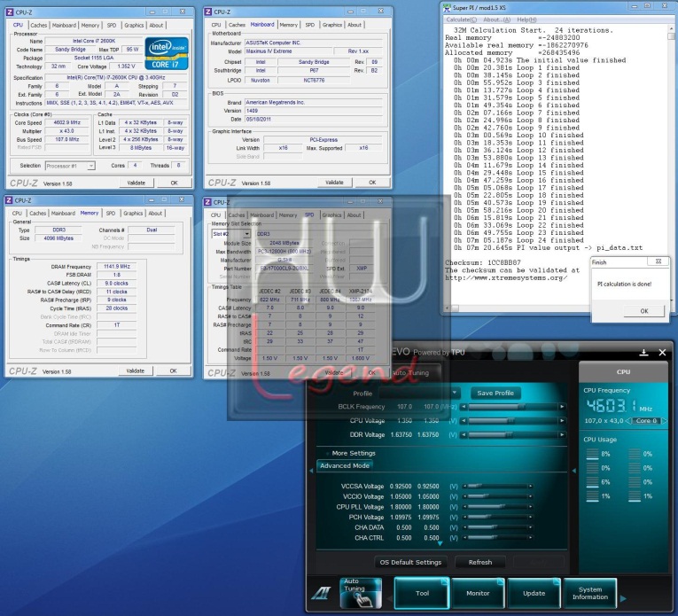Open Graphics tab in CPU-Z CPU window

click(134, 26)
